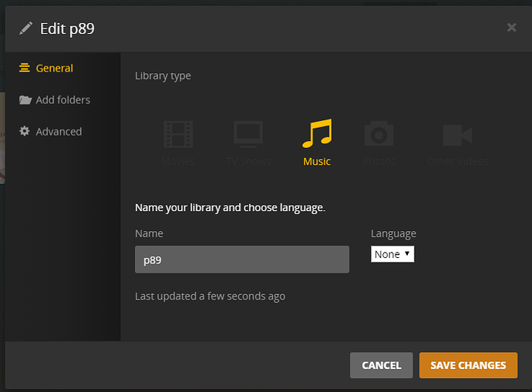Image resolution: width=532 pixels, height=392 pixels.
Task: Click the 'Name your library and choose language.' text
Action: pyautogui.click(x=230, y=208)
